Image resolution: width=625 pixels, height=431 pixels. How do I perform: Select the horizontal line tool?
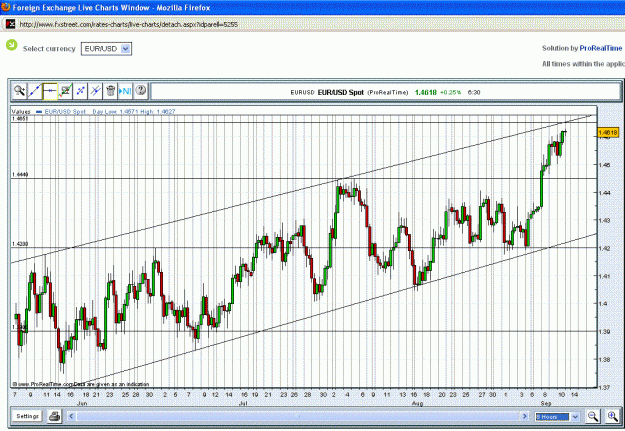pyautogui.click(x=50, y=91)
